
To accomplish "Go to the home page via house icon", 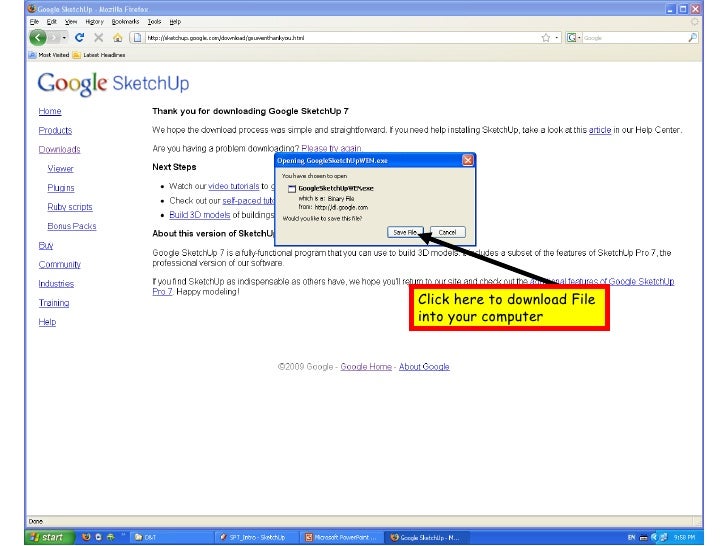I will click(x=118, y=38).
